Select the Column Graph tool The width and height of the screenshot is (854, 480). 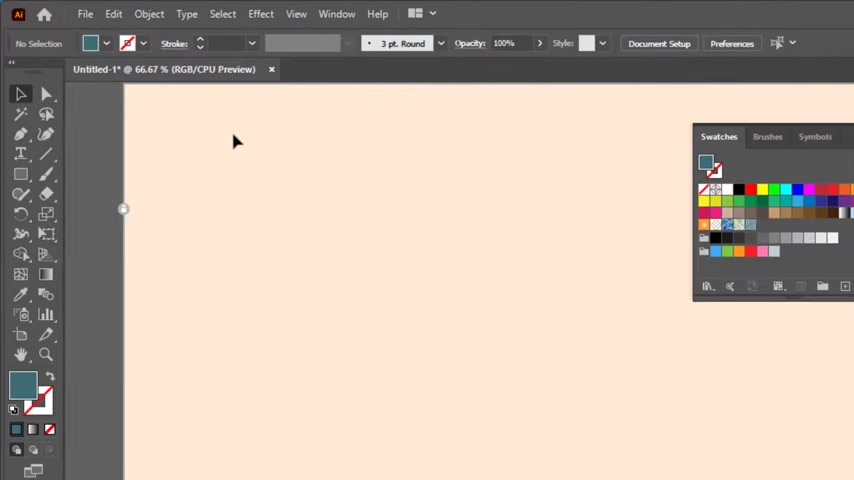tap(46, 314)
